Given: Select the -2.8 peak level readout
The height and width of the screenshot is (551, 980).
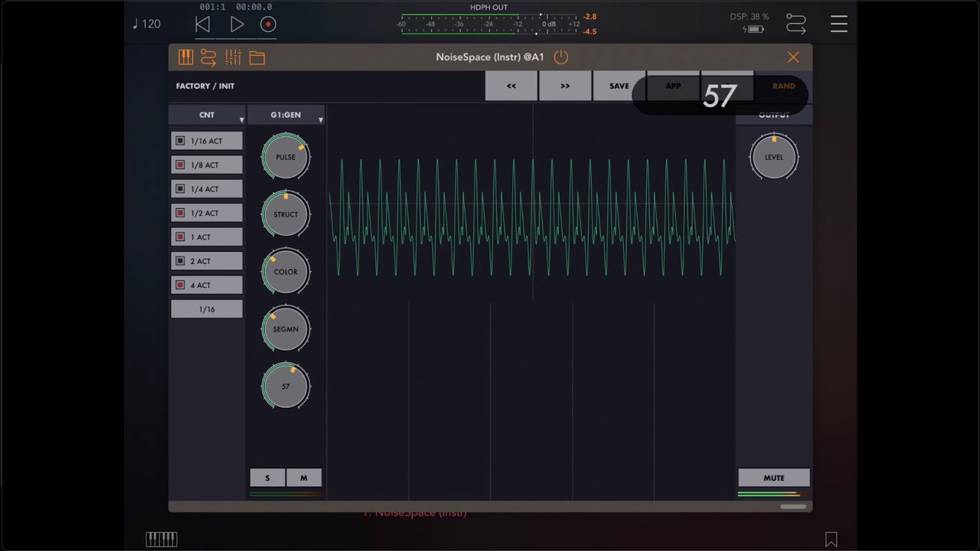Looking at the screenshot, I should [590, 17].
